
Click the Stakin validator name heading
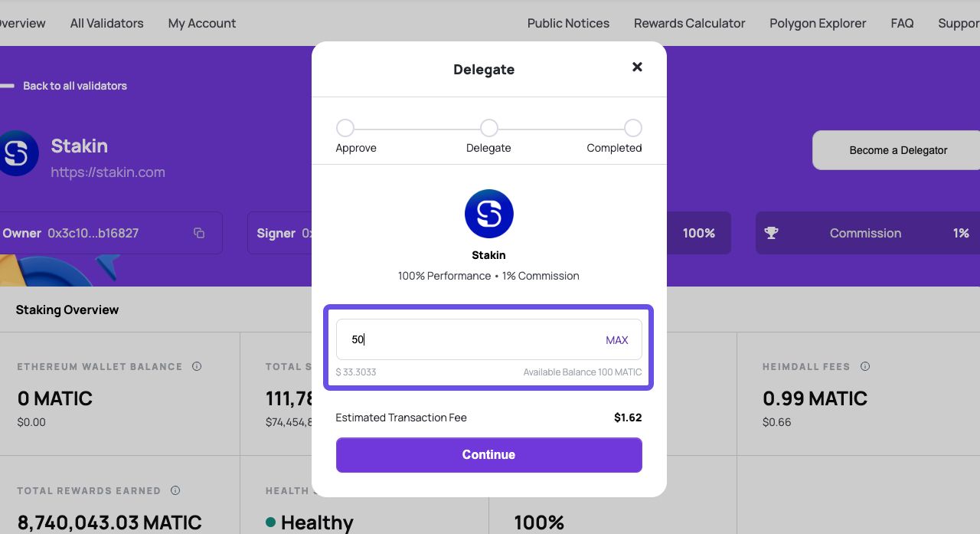[x=80, y=146]
